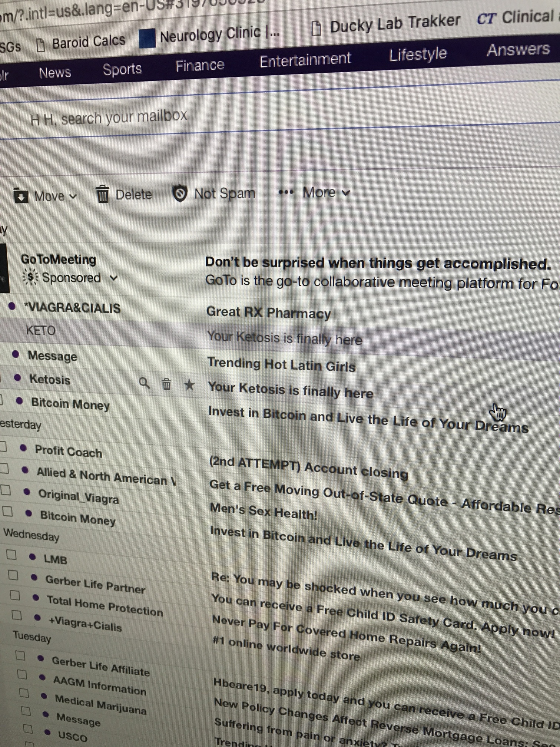Tick the Gerber Life Affiliate checkbox
This screenshot has height=747, width=560.
coord(20,655)
